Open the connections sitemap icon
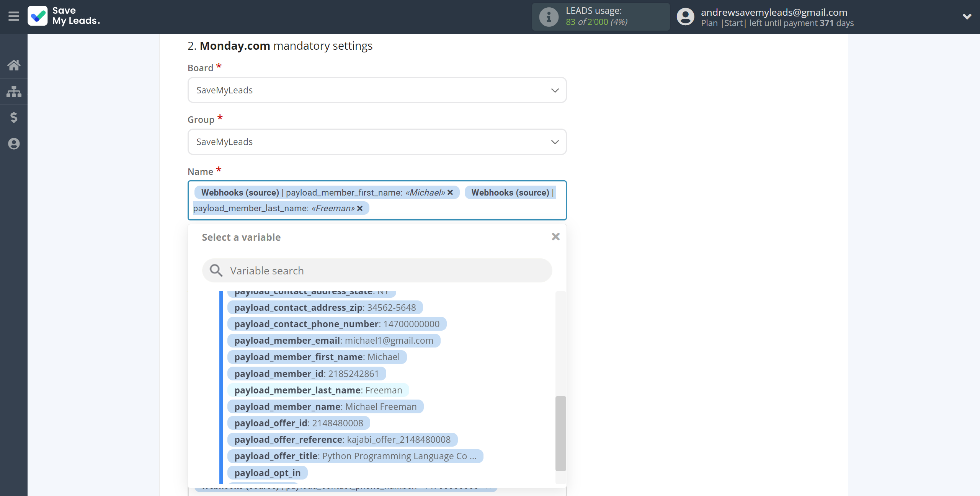980x496 pixels. (14, 91)
